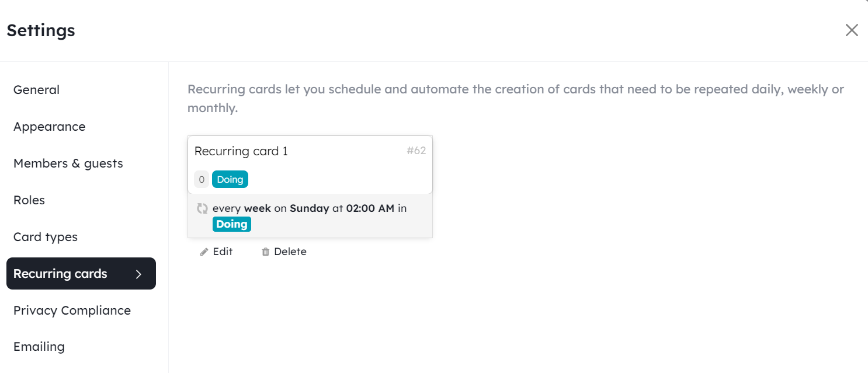Click the recurrence cycle arrows icon
868x373 pixels.
pos(202,208)
